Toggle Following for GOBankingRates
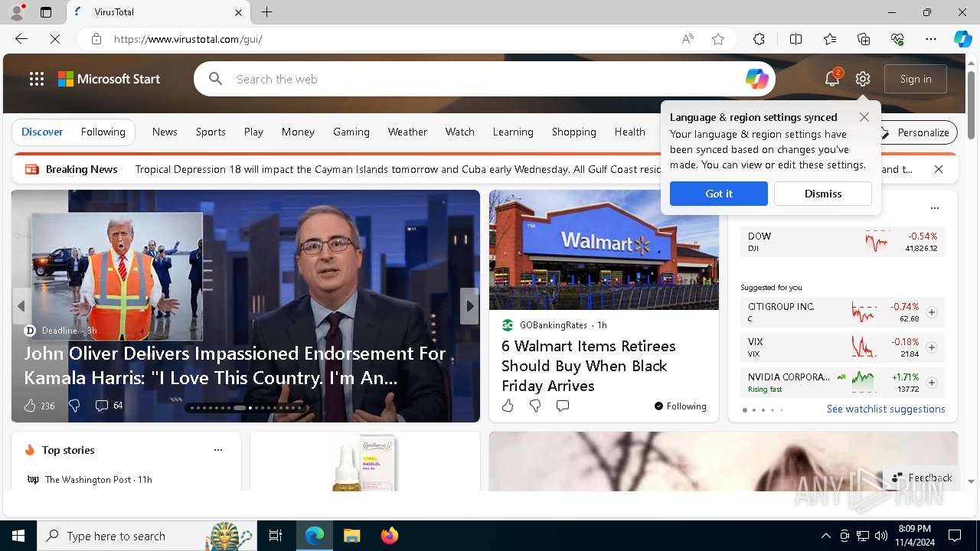Image resolution: width=980 pixels, height=551 pixels. [681, 406]
